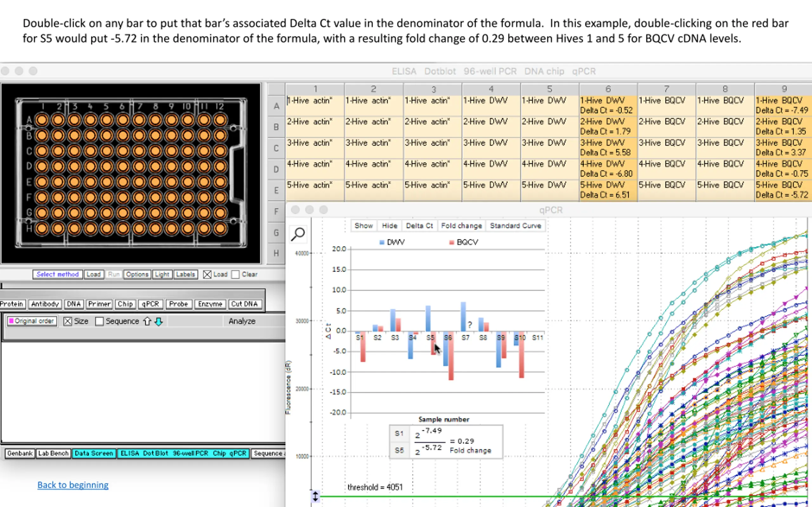Click the question mark above S7
Image resolution: width=812 pixels, height=507 pixels.
click(470, 324)
